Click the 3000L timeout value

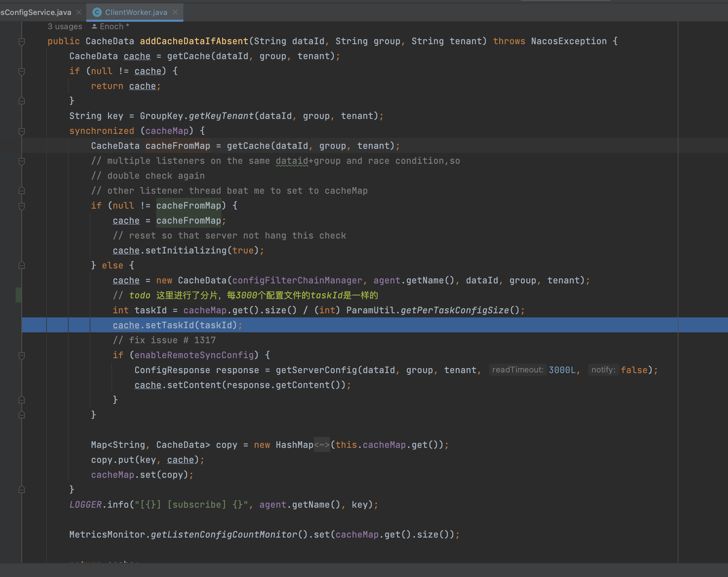tap(562, 370)
